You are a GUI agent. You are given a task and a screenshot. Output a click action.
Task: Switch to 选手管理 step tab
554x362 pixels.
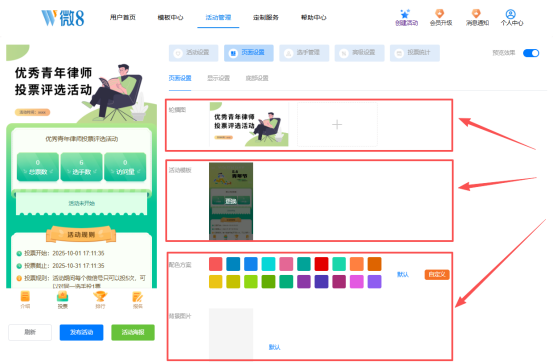[x=304, y=53]
